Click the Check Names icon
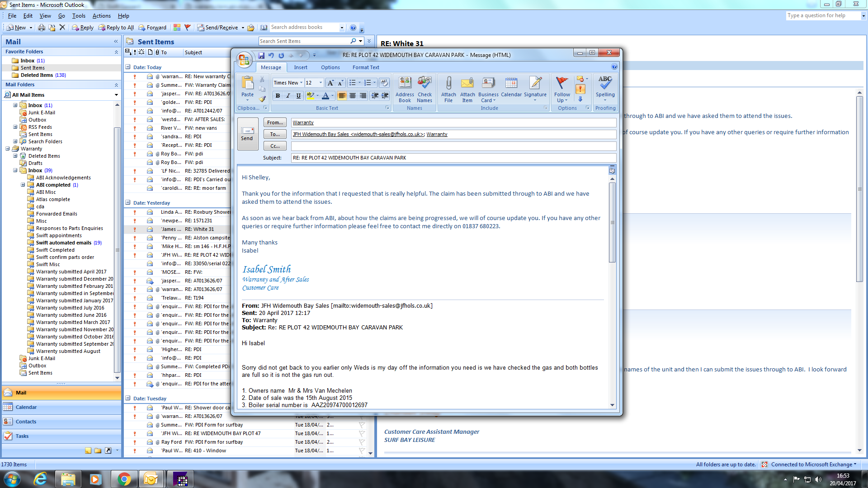The width and height of the screenshot is (868, 488). (424, 89)
